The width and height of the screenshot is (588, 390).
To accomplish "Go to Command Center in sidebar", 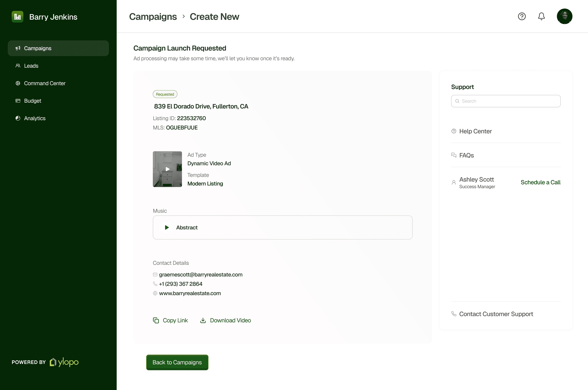I will point(45,83).
